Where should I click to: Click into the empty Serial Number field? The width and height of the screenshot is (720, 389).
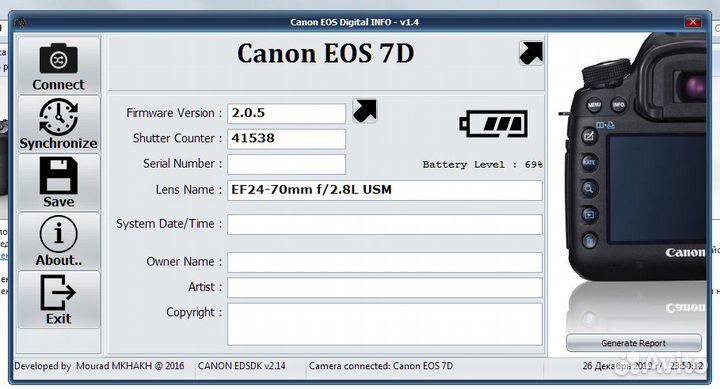(x=287, y=164)
